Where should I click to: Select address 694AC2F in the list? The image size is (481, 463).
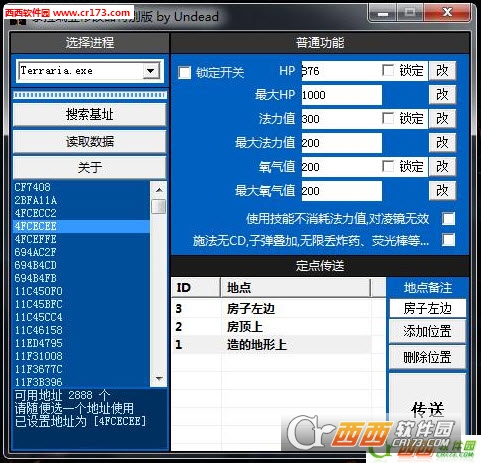[81, 252]
